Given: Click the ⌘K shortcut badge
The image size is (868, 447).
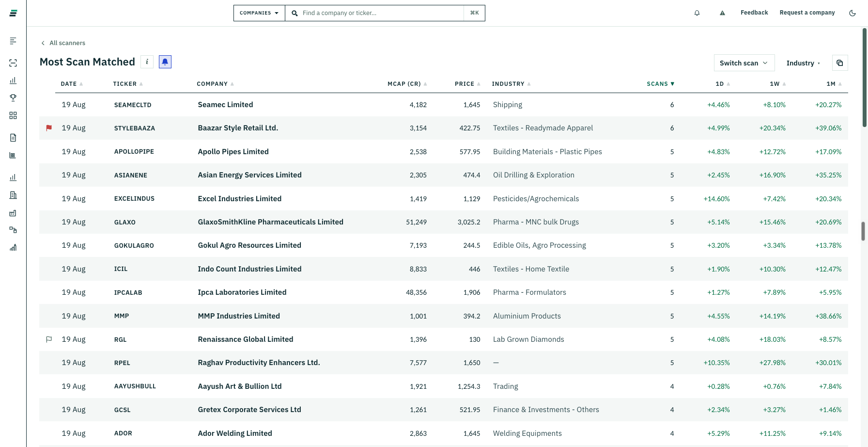Looking at the screenshot, I should [475, 13].
